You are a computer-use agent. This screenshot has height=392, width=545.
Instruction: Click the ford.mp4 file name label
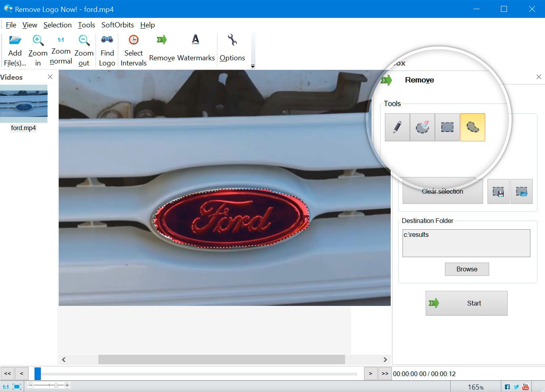tap(23, 128)
